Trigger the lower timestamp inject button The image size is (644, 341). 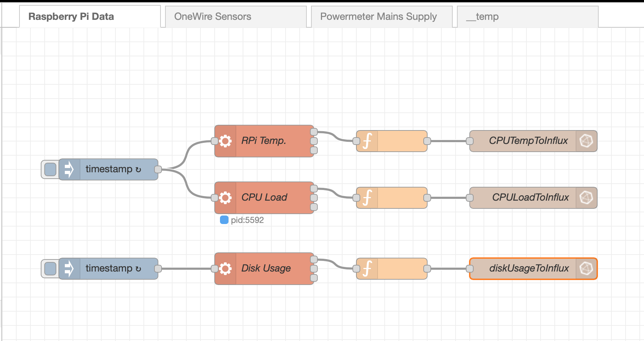click(x=50, y=269)
